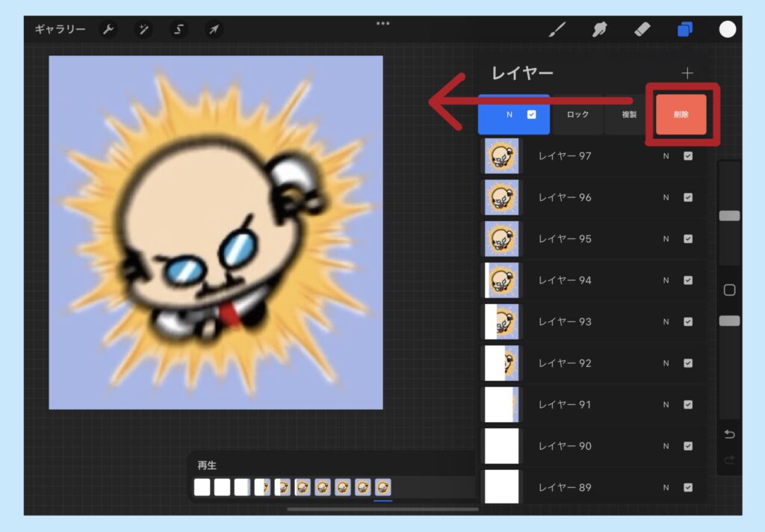Image resolution: width=765 pixels, height=532 pixels.
Task: Adjust the brush size slider handle
Action: [729, 216]
